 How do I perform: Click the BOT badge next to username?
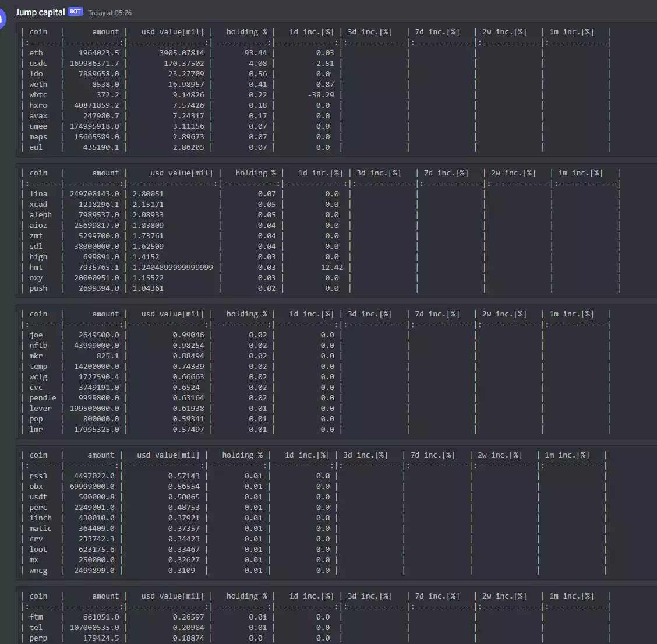point(75,12)
